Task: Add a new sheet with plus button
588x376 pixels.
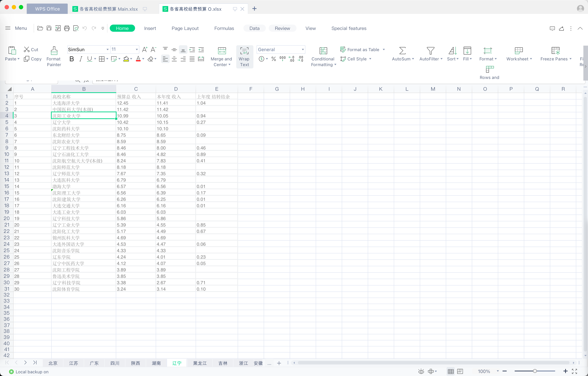Action: click(279, 363)
